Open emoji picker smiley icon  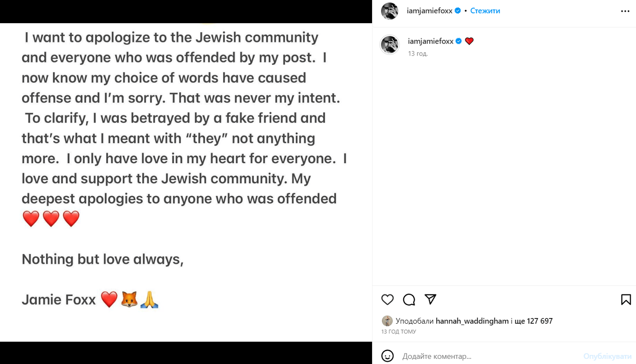point(388,356)
